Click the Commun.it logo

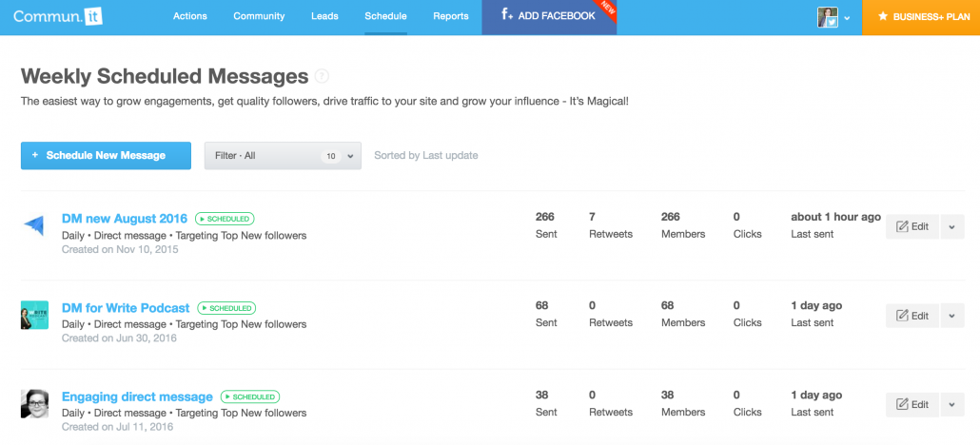click(58, 16)
